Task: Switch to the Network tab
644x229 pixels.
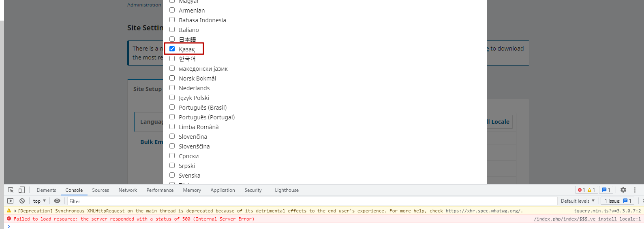Action: (x=128, y=190)
